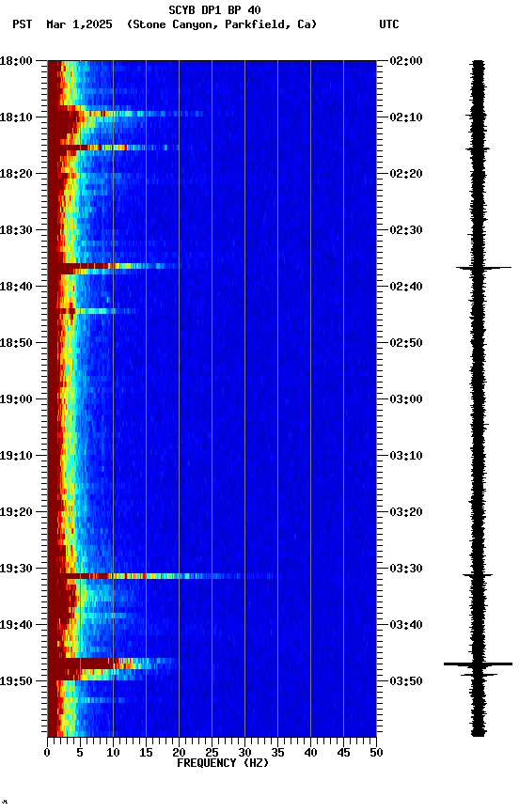
Task: Click the 18:15 event streak in spectrogram
Action: (x=113, y=148)
